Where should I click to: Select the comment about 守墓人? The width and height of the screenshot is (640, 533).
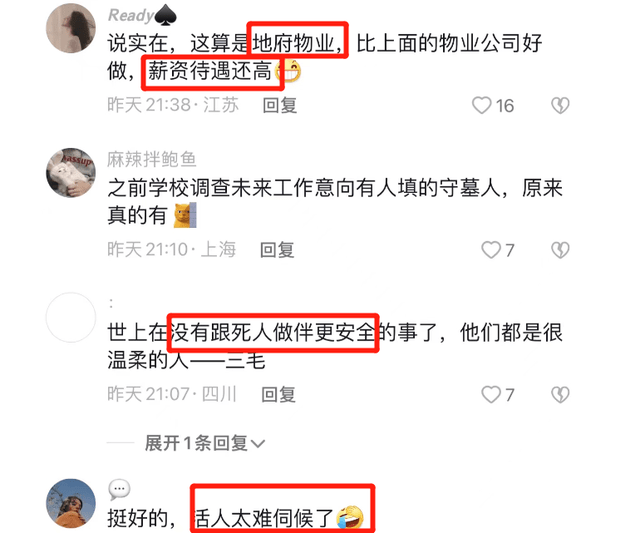pos(335,202)
